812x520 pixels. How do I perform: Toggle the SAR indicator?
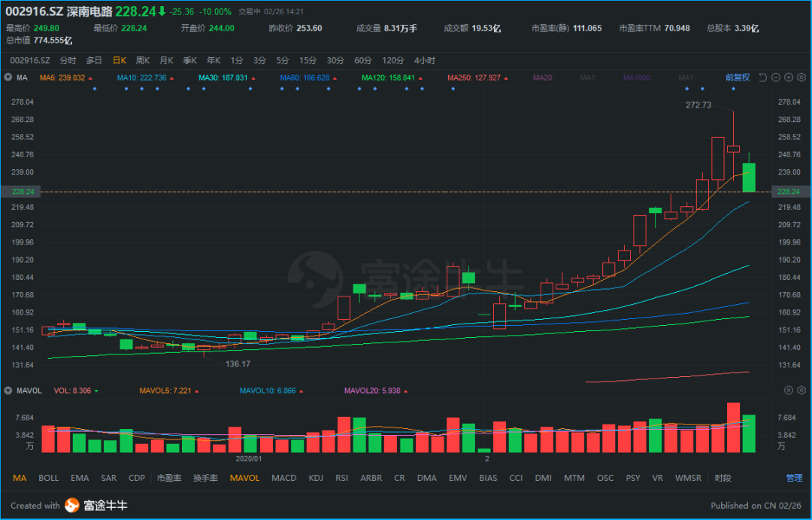(x=108, y=477)
